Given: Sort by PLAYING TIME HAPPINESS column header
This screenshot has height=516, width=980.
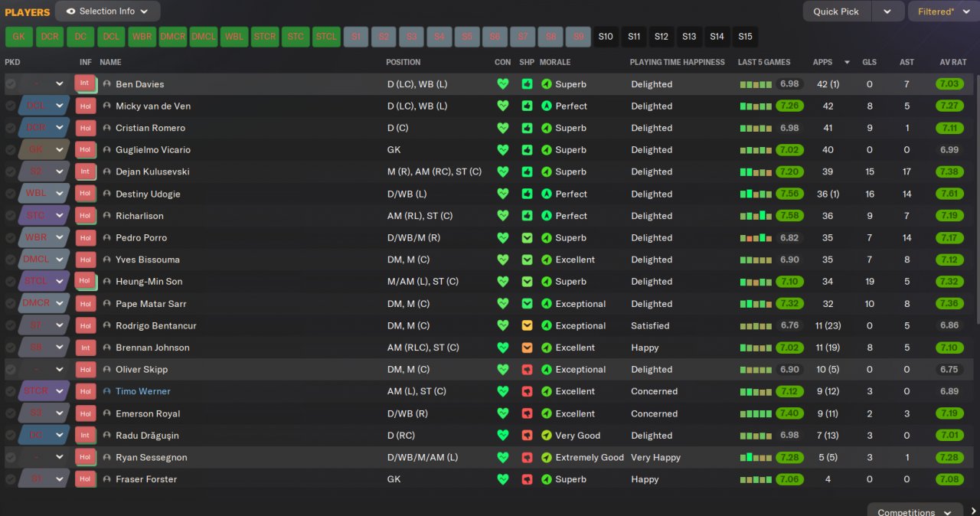Looking at the screenshot, I should (677, 62).
